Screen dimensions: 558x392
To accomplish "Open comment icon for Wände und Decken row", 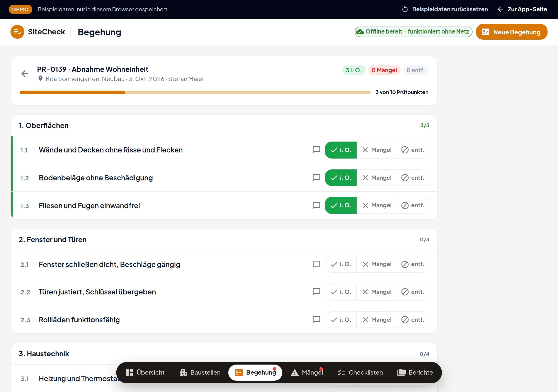I will tap(316, 150).
